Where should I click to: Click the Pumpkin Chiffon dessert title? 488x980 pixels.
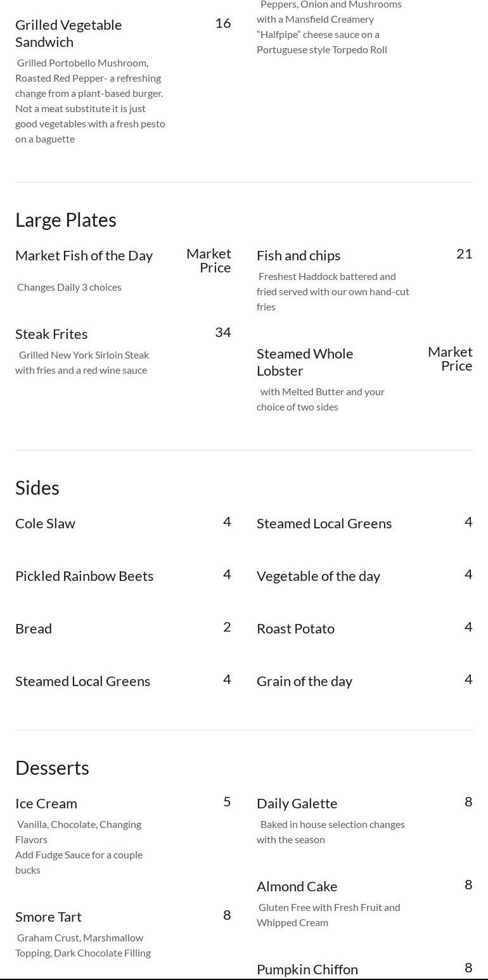[x=307, y=969]
